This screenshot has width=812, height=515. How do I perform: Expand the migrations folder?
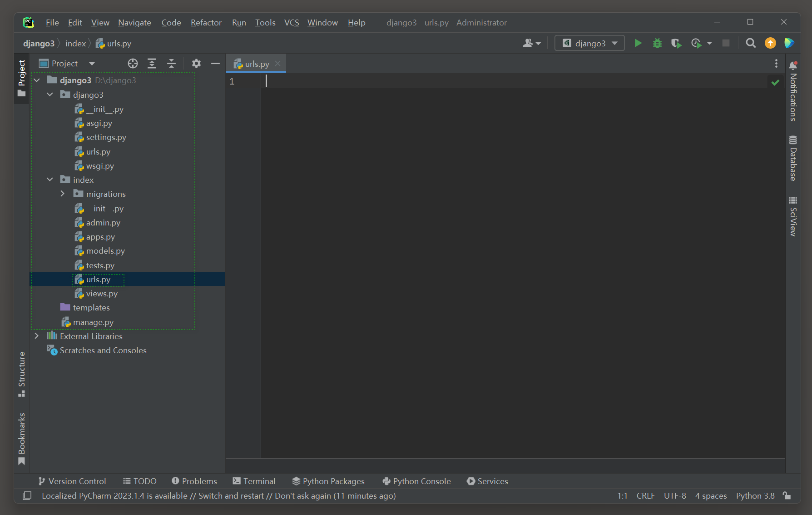coord(63,194)
